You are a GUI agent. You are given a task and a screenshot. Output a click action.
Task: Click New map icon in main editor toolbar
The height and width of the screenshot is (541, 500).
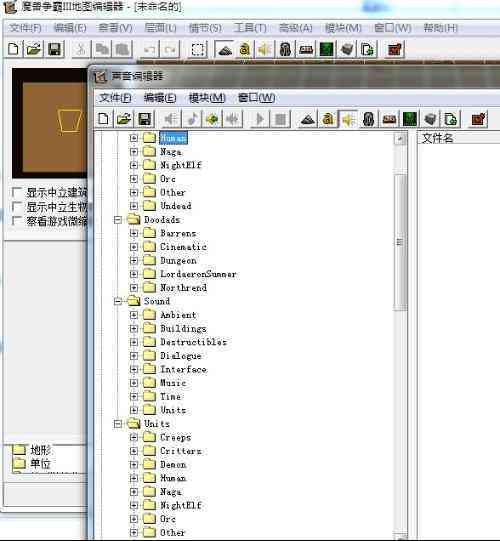tap(13, 49)
